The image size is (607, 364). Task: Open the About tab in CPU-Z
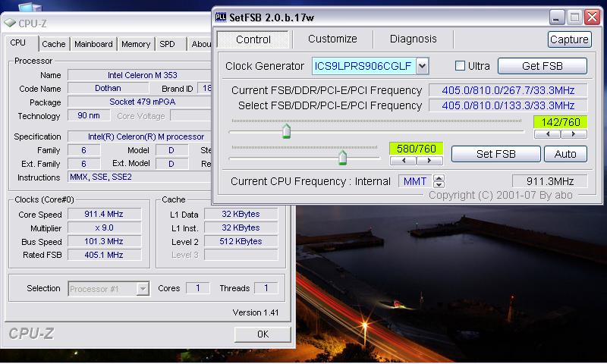click(x=201, y=44)
